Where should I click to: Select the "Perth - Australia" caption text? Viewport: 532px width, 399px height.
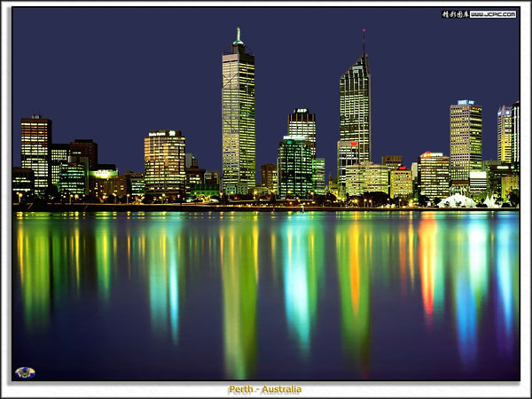click(x=265, y=389)
